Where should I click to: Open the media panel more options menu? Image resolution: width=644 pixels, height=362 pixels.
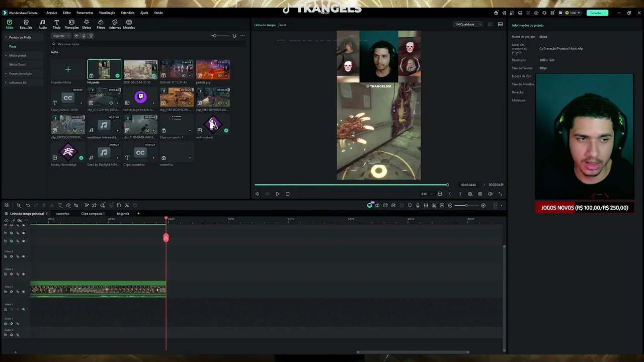click(x=243, y=36)
